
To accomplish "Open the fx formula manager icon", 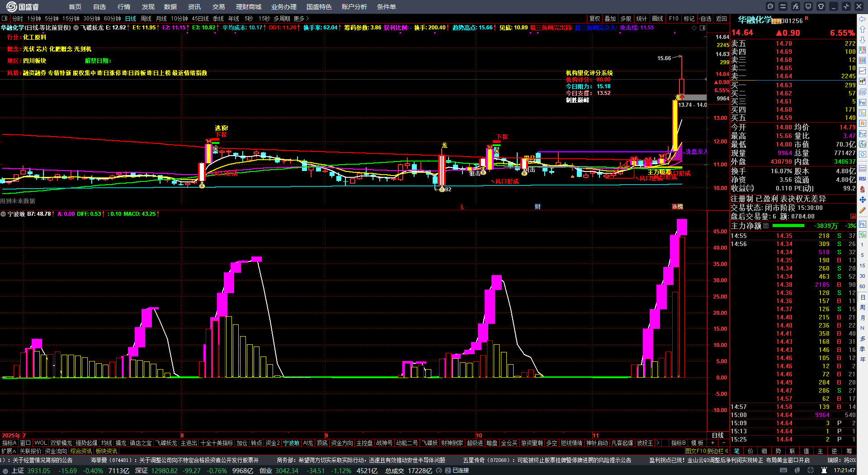I will 796,6.
